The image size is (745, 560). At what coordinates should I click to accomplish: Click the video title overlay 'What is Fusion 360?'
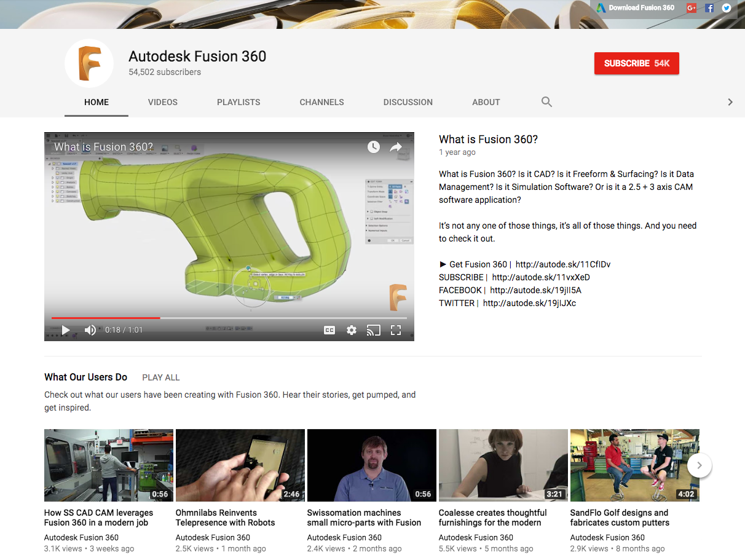(x=103, y=147)
